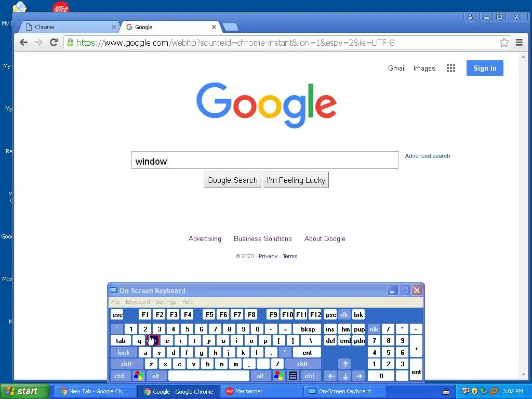The height and width of the screenshot is (399, 532).
Task: Open the Alice desktop icon
Action: [x=60, y=7]
